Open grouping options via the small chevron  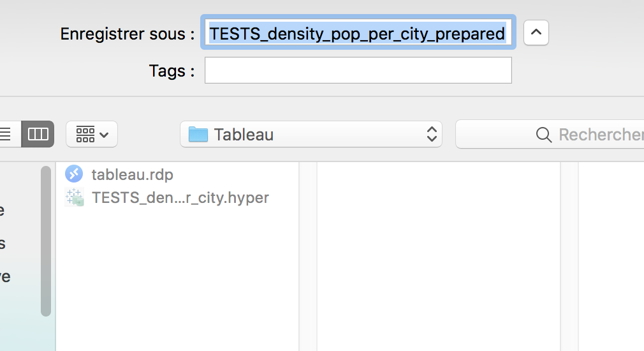pos(104,135)
